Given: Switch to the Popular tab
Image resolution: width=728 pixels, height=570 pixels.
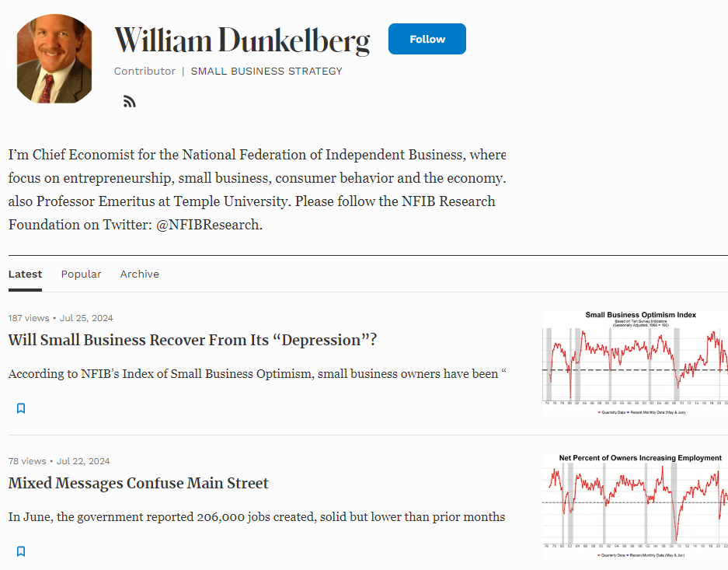Looking at the screenshot, I should [81, 275].
